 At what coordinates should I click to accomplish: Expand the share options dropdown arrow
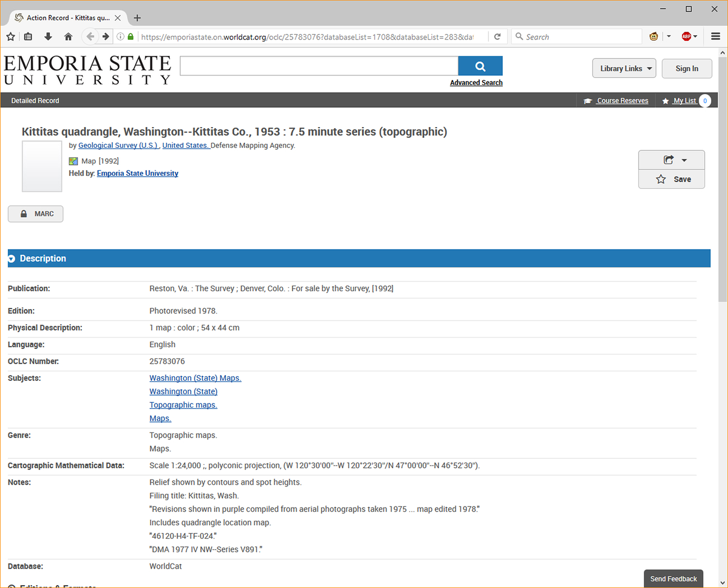(x=684, y=160)
